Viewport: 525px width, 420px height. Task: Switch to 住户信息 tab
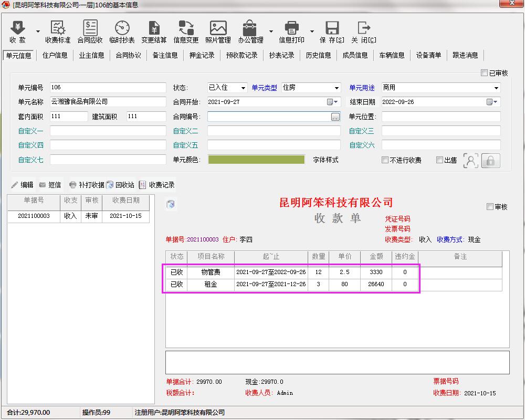coord(55,55)
